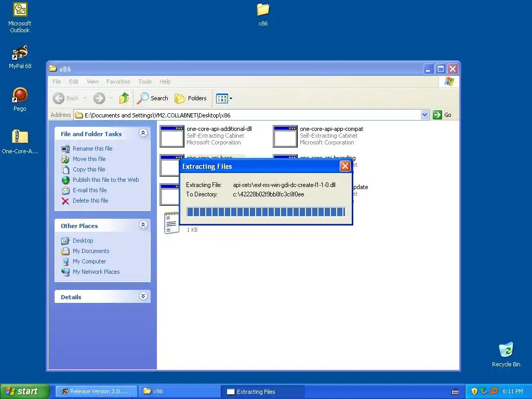Open the Edit menu
Image resolution: width=532 pixels, height=399 pixels.
pyautogui.click(x=74, y=82)
